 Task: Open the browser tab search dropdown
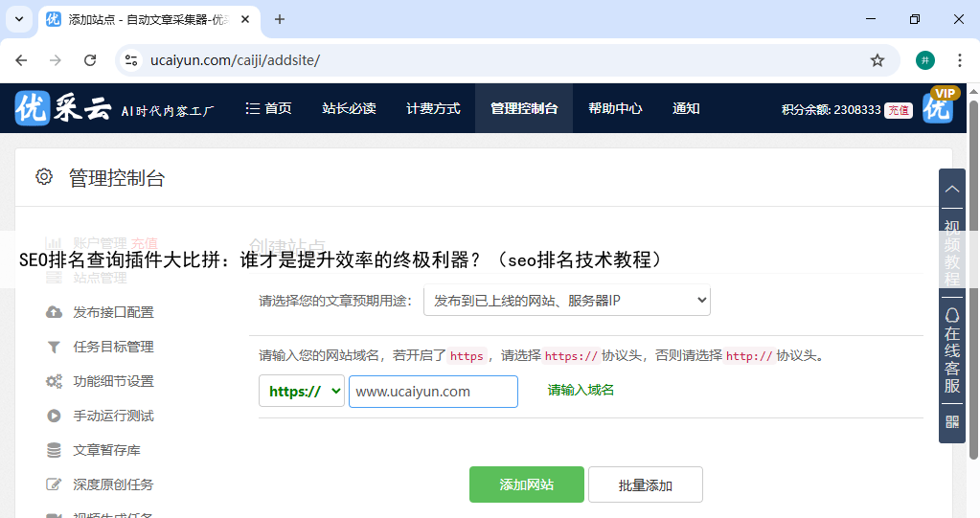point(18,19)
